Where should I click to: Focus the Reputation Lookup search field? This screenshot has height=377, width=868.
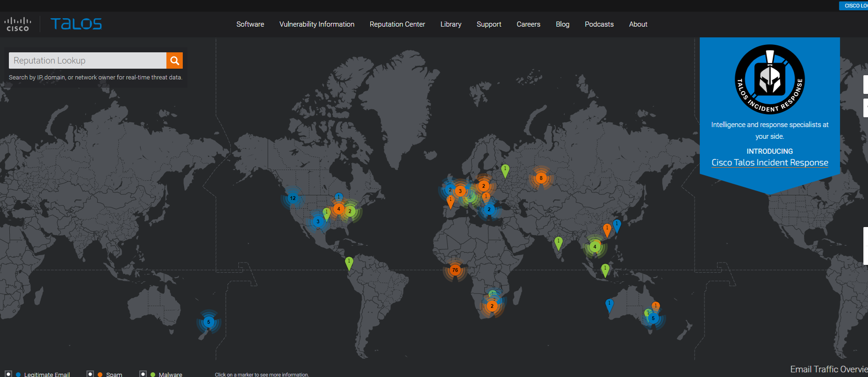click(87, 60)
